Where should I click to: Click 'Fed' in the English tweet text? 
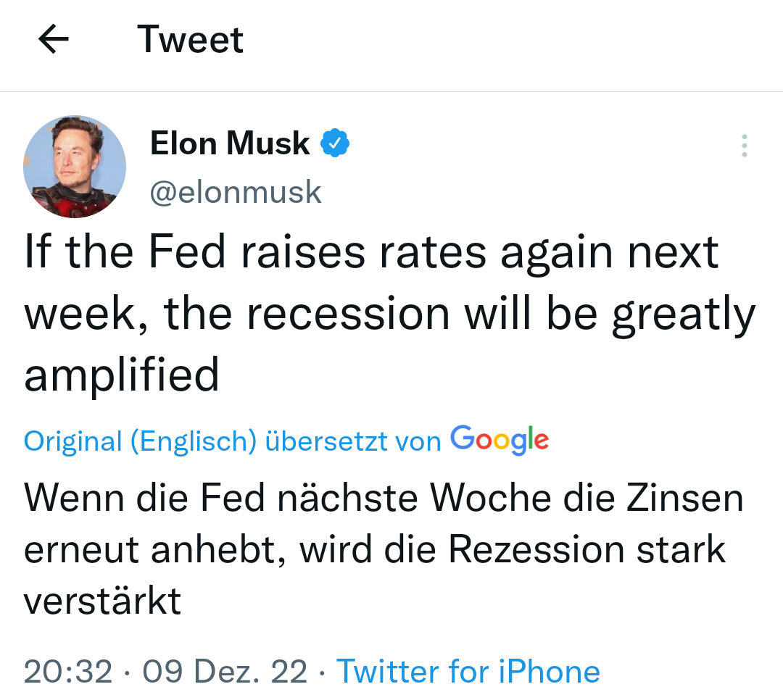tap(186, 253)
